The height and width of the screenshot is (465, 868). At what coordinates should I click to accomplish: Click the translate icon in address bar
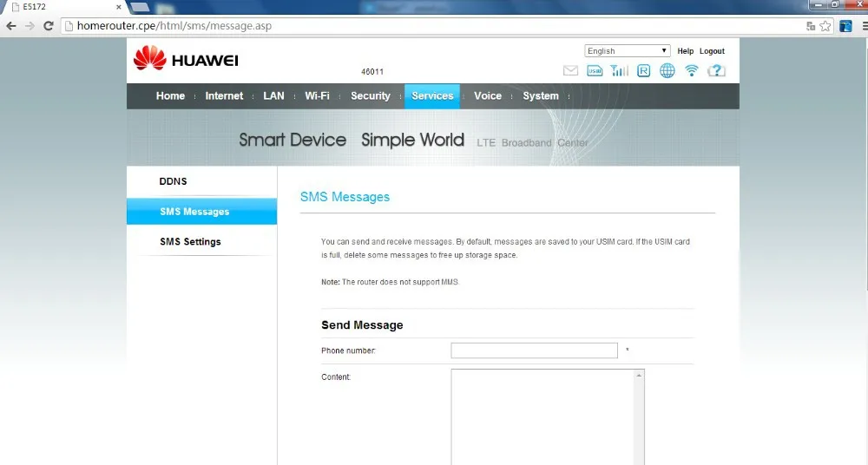tap(811, 26)
